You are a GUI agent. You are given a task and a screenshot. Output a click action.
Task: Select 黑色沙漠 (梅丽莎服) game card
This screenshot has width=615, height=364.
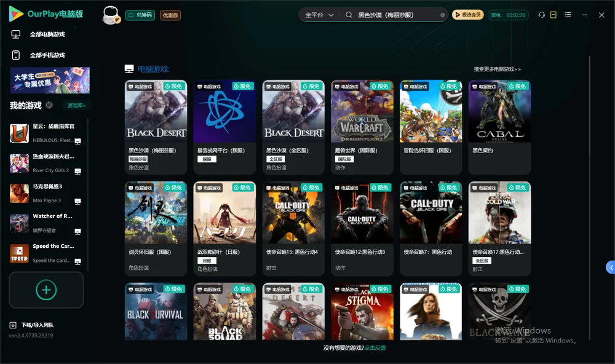tap(156, 127)
